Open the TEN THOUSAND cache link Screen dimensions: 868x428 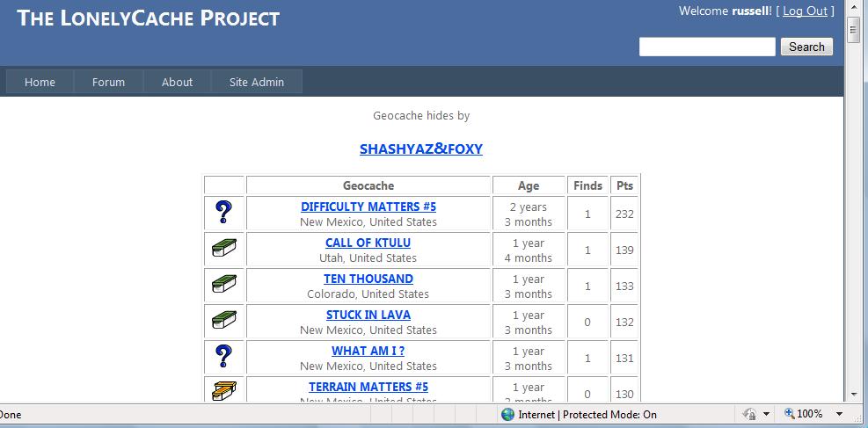pos(368,279)
